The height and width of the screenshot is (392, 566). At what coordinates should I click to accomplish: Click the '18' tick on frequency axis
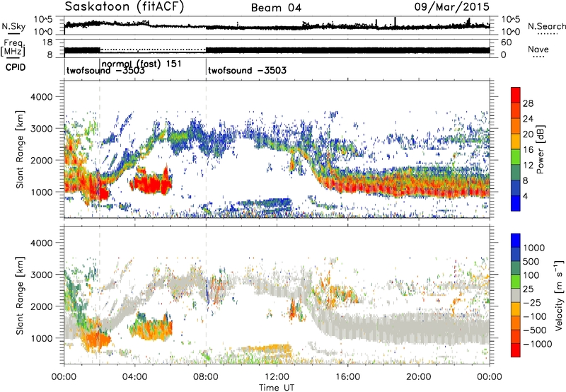47,42
